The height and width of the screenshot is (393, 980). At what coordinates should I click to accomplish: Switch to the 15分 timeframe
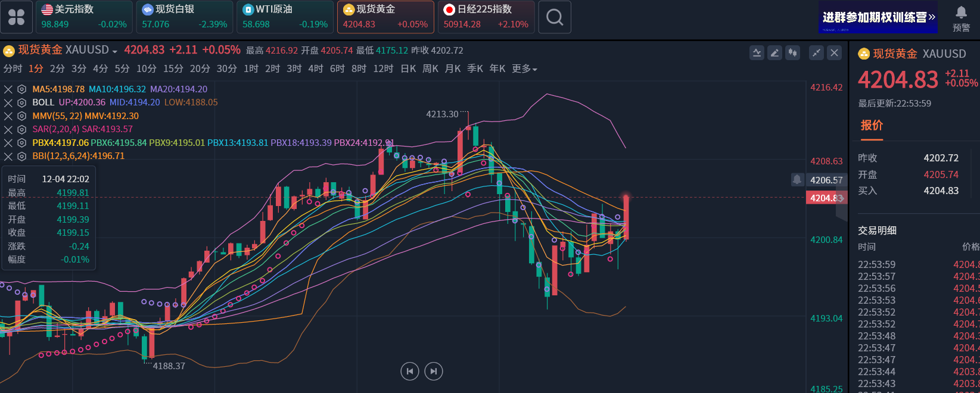click(173, 69)
